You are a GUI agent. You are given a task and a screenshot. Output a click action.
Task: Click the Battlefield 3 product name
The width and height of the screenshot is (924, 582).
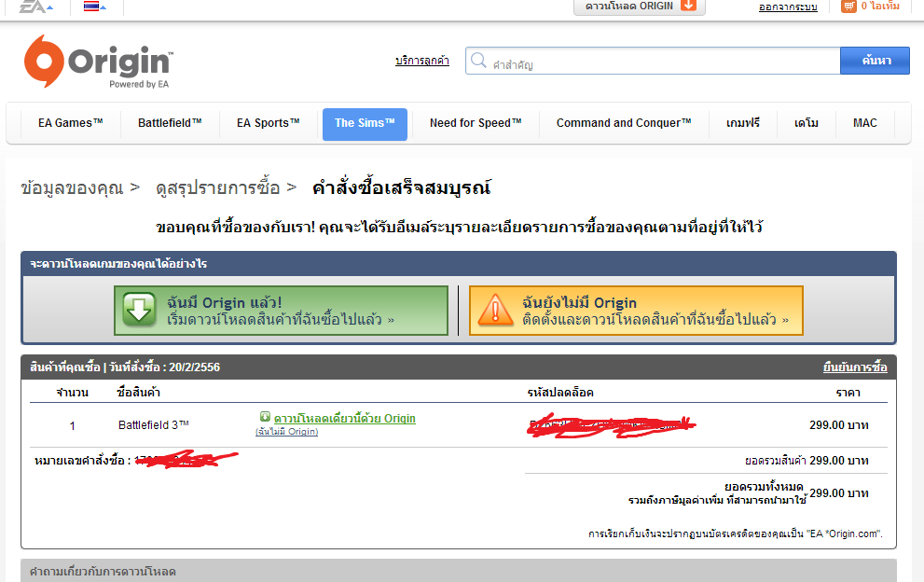pyautogui.click(x=153, y=425)
